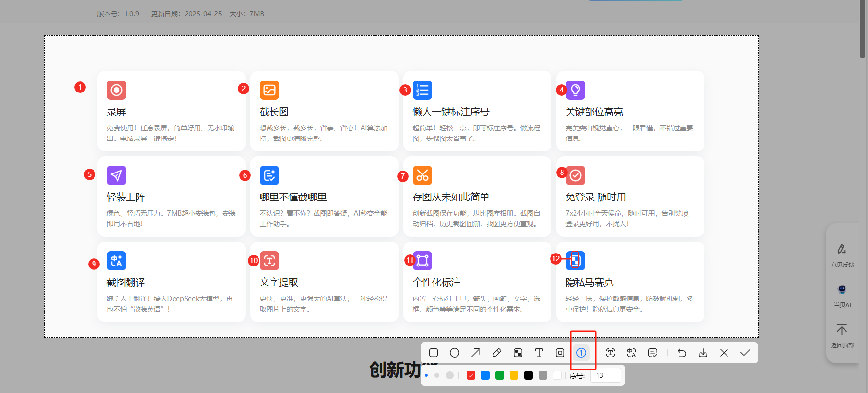The width and height of the screenshot is (868, 393).
Task: Click the 文字提取 card title
Action: [x=279, y=282]
